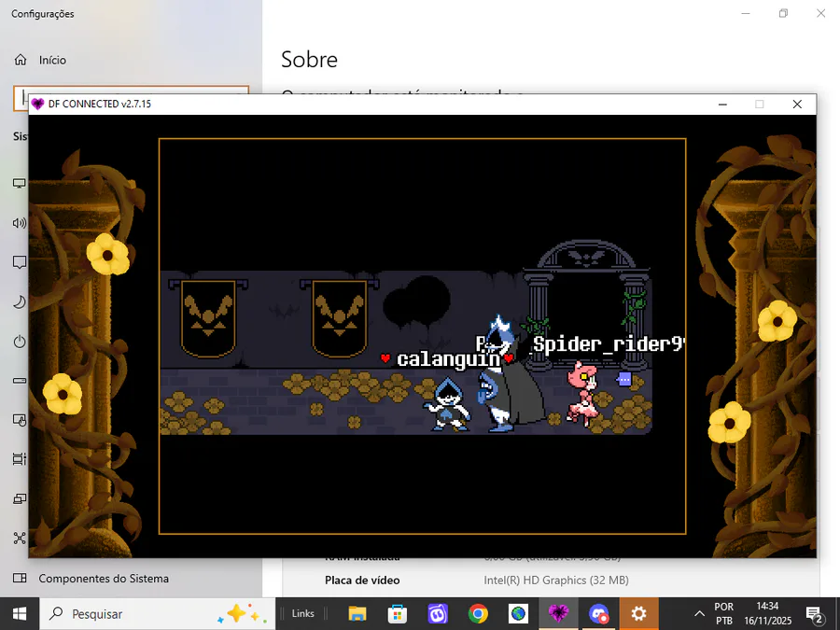Open the power icon in Settings sidebar
The height and width of the screenshot is (630, 840).
(20, 342)
